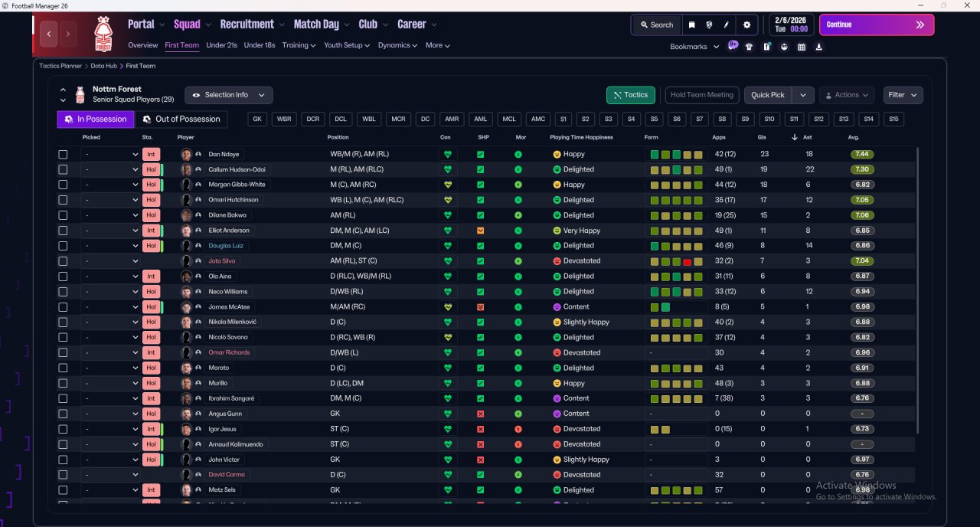This screenshot has height=527, width=980.
Task: Open Tactics Planner breadcrumb link
Action: [x=60, y=66]
